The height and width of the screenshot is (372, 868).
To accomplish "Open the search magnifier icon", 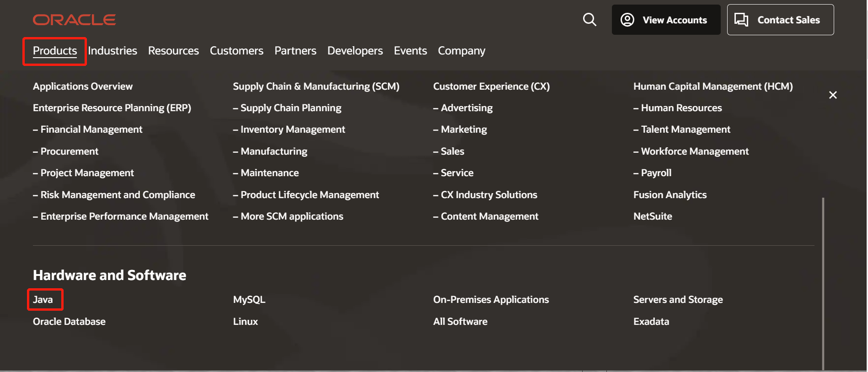I will [589, 20].
